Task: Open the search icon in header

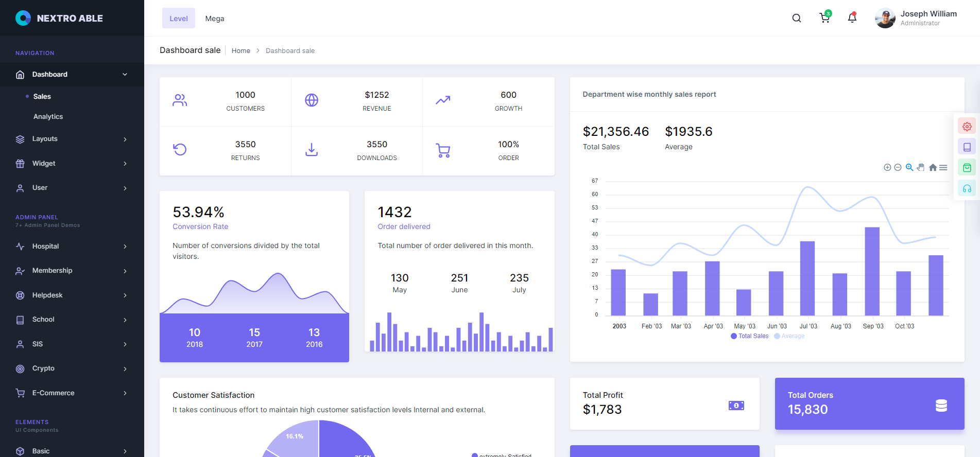Action: coord(797,18)
